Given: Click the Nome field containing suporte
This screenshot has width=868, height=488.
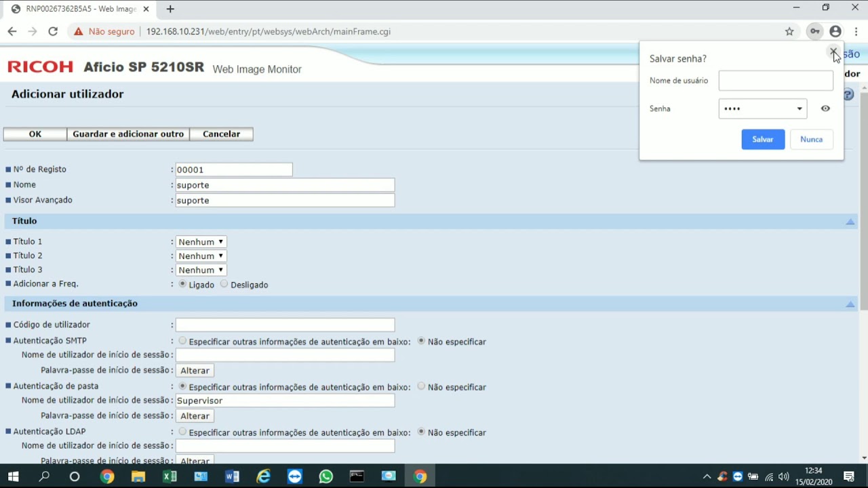Looking at the screenshot, I should tap(285, 185).
